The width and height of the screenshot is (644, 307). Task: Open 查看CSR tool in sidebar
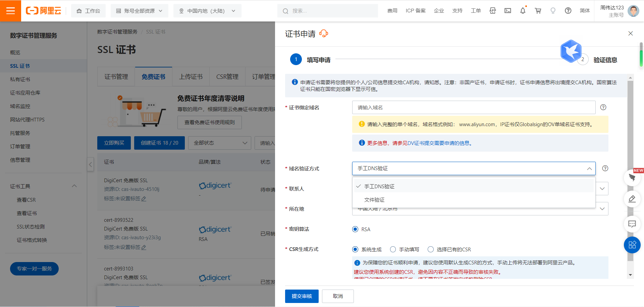[26, 200]
